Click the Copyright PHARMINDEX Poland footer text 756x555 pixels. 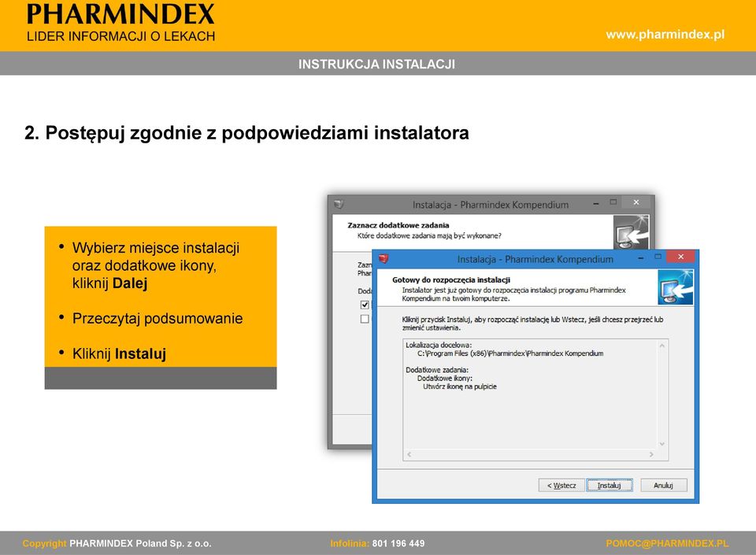[117, 543]
